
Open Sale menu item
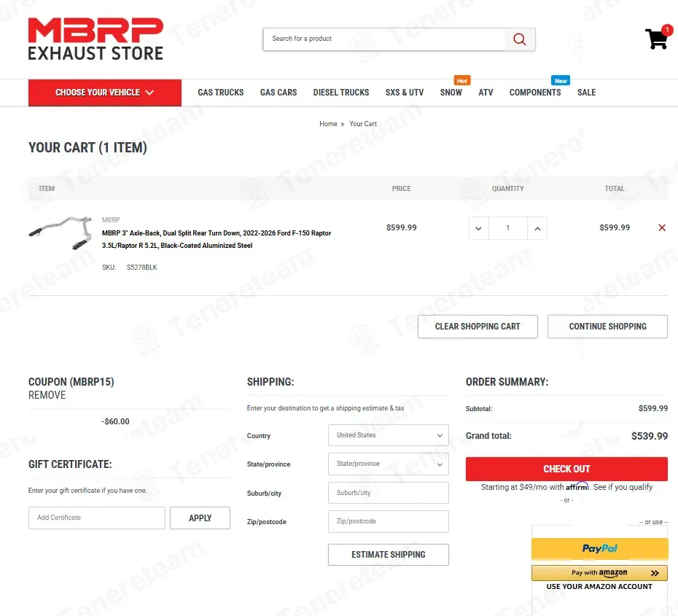(586, 93)
